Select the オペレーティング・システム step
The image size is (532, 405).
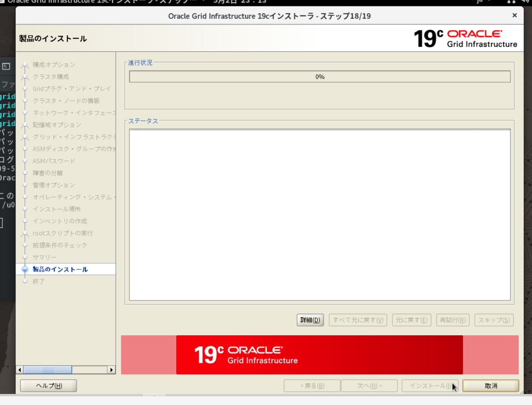tap(74, 197)
